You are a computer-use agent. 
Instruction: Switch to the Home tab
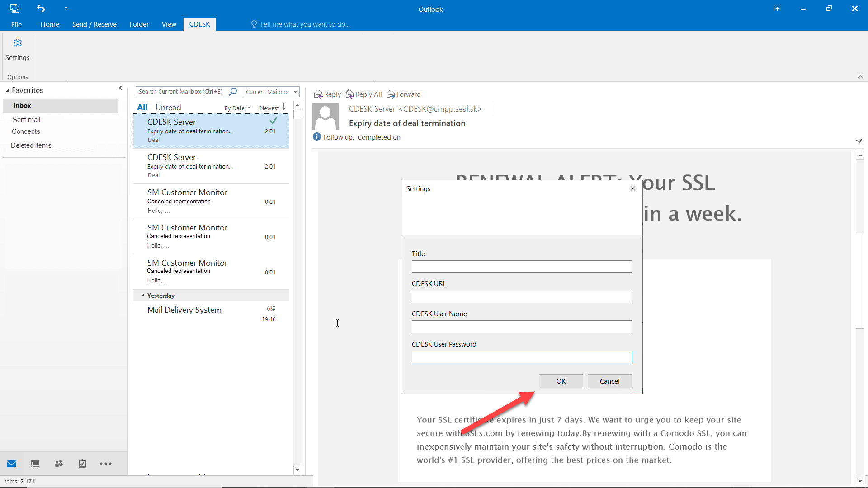click(x=50, y=24)
